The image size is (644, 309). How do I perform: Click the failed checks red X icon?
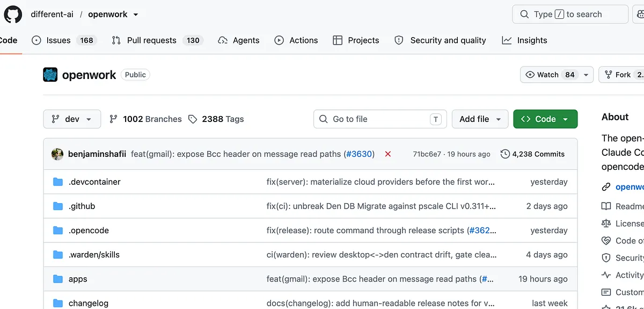(388, 154)
